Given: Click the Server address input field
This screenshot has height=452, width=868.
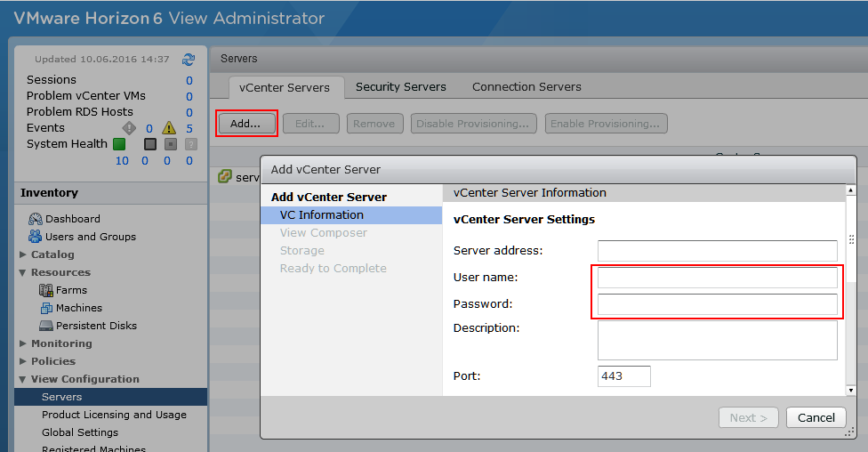Looking at the screenshot, I should 717,251.
